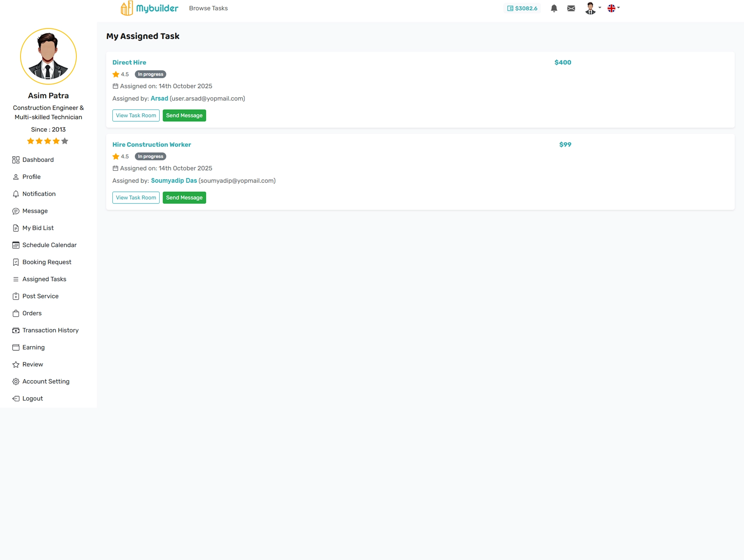Go to Transaction History in sidebar

50,330
